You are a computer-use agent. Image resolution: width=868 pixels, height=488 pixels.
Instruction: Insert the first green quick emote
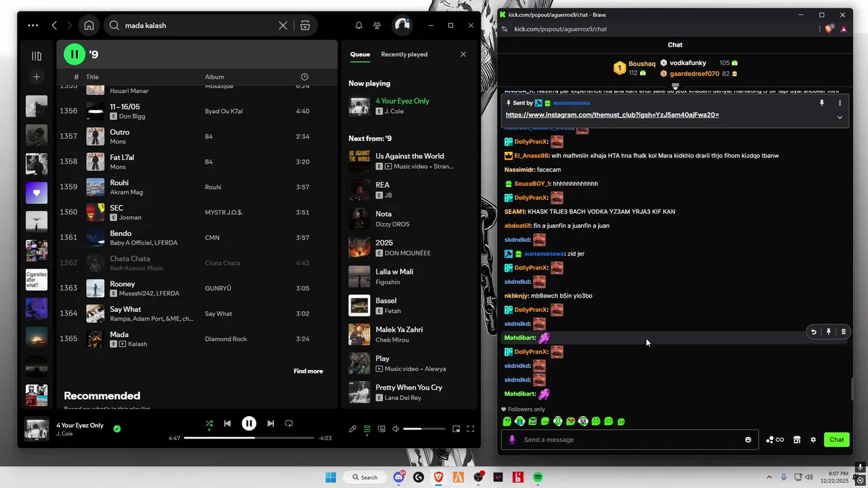pyautogui.click(x=507, y=422)
